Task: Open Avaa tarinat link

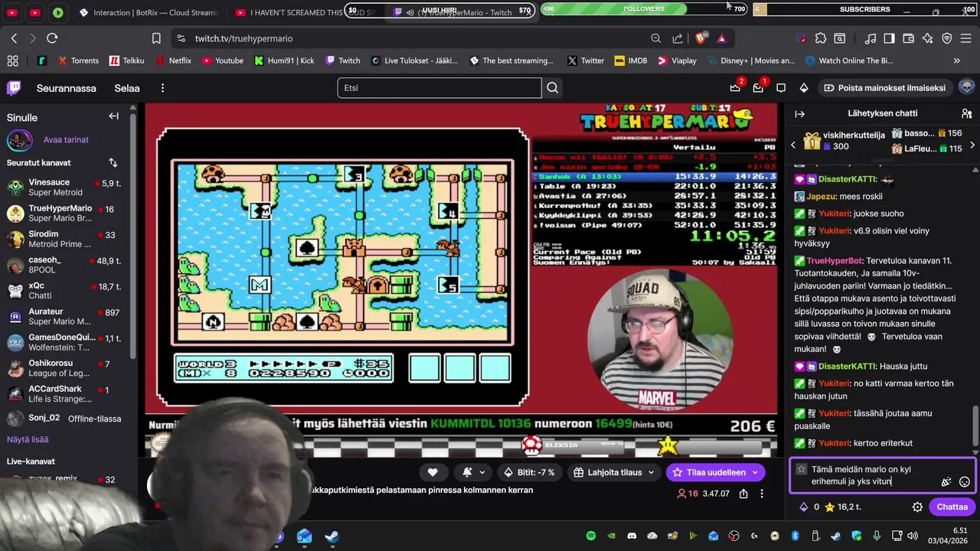Action: [x=66, y=140]
